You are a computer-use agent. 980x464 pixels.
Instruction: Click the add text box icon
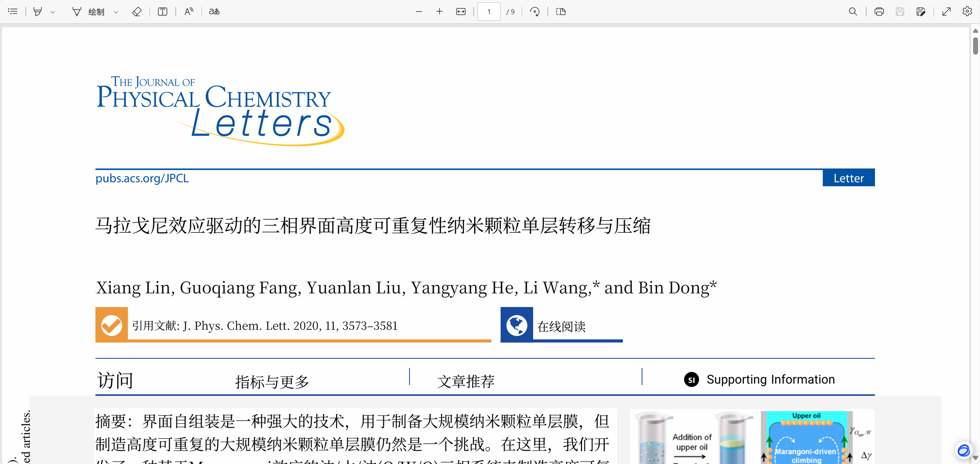tap(163, 12)
